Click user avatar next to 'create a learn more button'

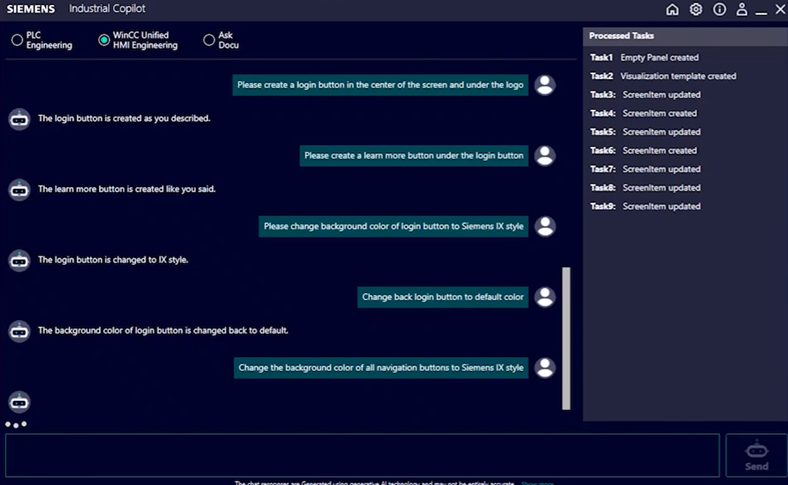[545, 156]
